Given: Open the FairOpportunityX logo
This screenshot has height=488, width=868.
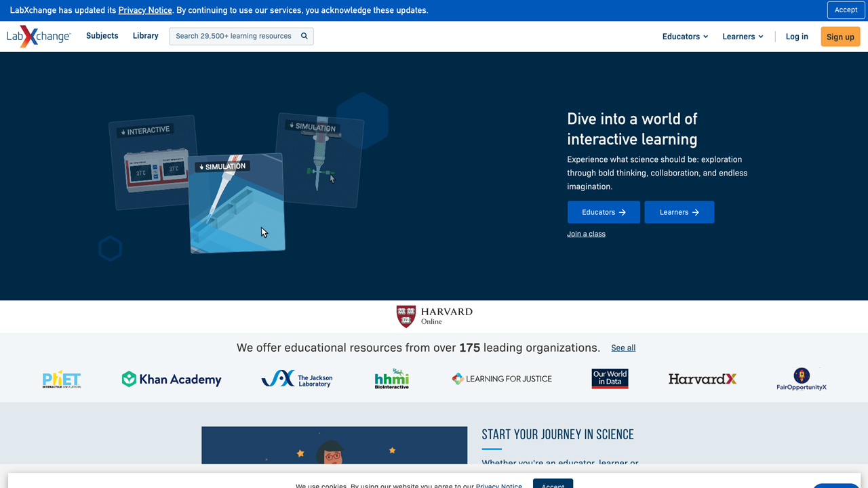Looking at the screenshot, I should pyautogui.click(x=802, y=379).
